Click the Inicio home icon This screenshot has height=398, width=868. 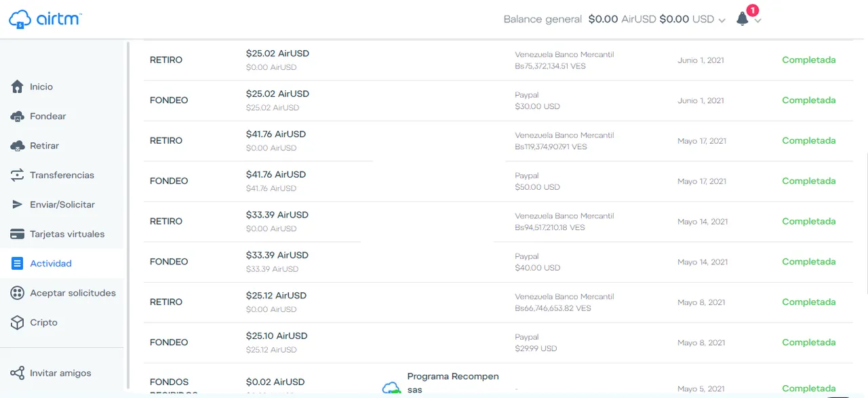pyautogui.click(x=18, y=87)
